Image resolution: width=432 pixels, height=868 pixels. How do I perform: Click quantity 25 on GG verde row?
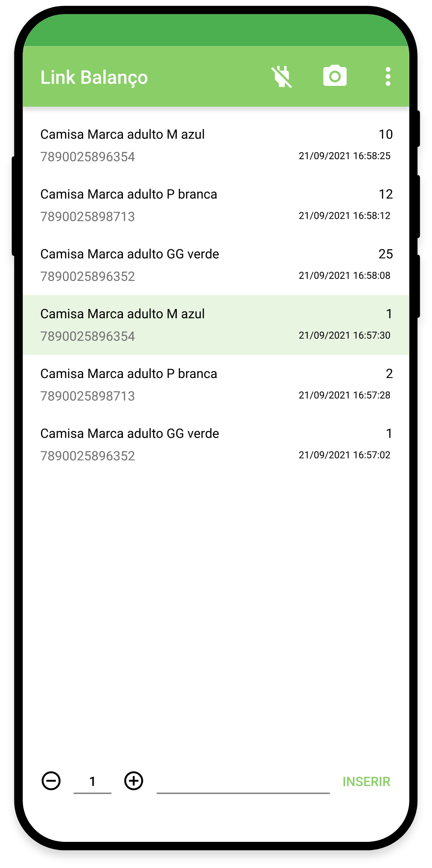tap(386, 254)
